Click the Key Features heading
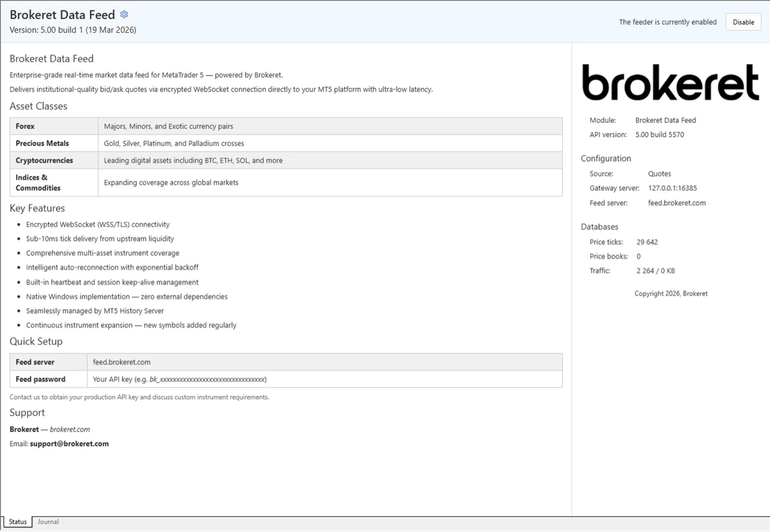The height and width of the screenshot is (532, 770). (x=37, y=208)
